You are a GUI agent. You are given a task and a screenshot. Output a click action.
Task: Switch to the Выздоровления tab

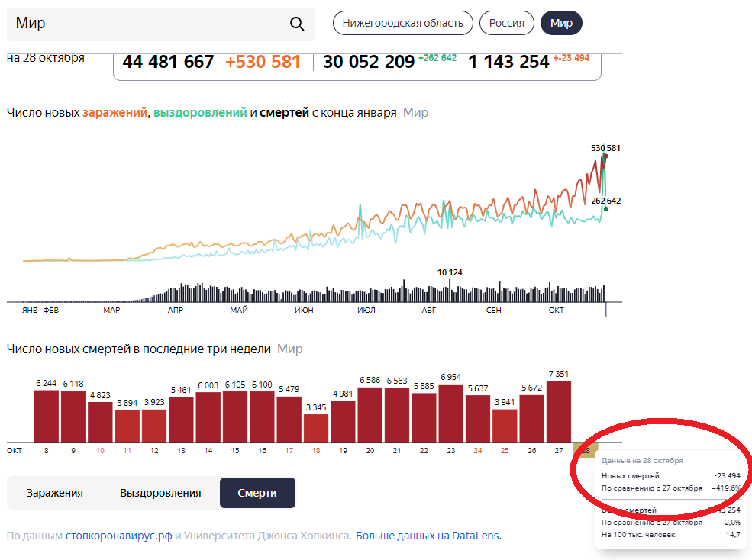(160, 493)
